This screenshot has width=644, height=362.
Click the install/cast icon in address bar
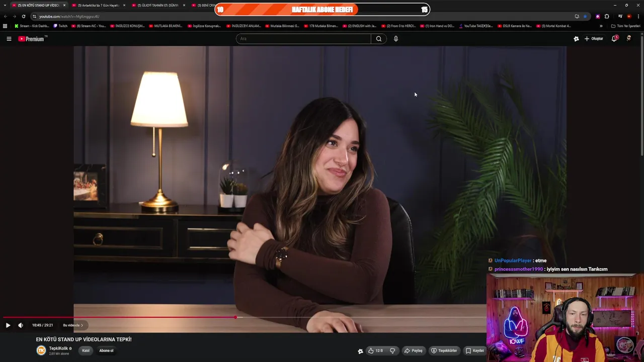click(577, 16)
